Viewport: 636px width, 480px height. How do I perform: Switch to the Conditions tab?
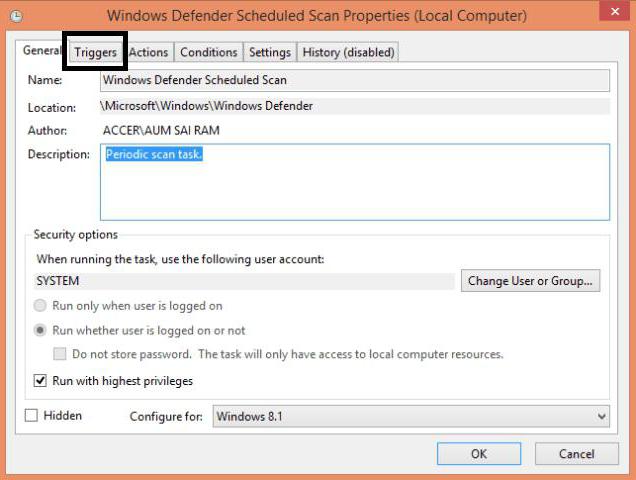click(x=208, y=52)
